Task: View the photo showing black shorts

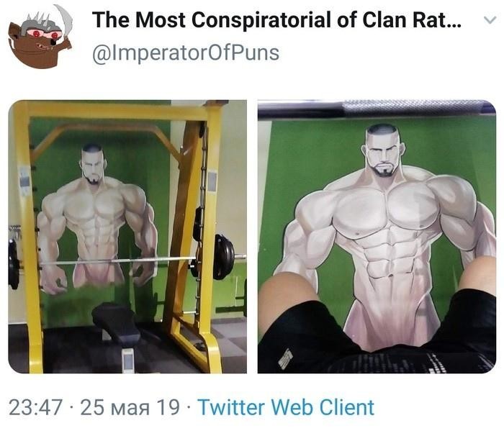Action: (x=377, y=237)
